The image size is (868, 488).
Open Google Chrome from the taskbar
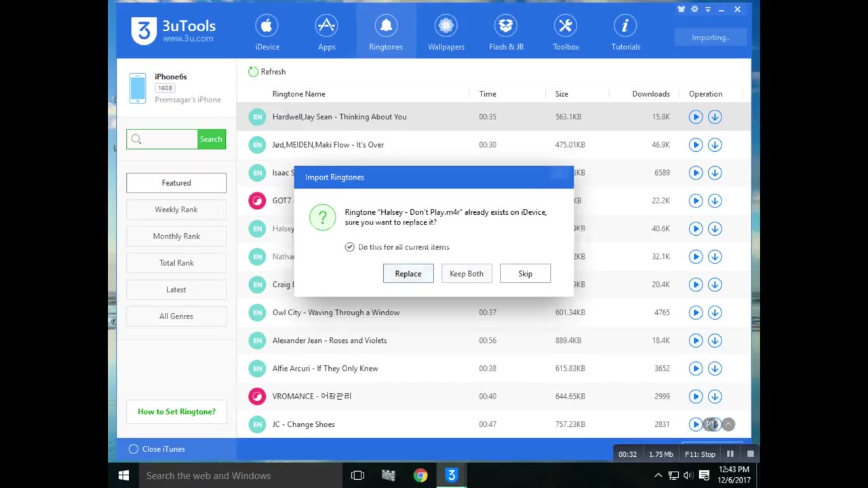point(420,476)
